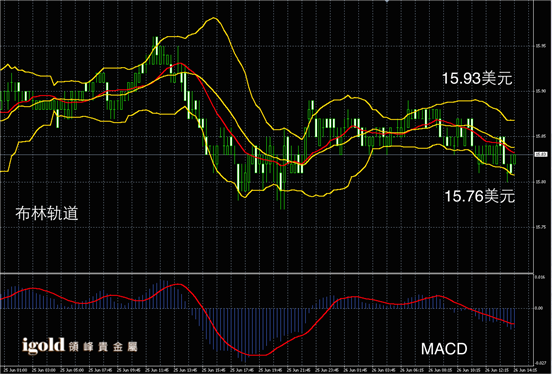Click the 15.93美元 price annotation
This screenshot has height=374, width=552.
(477, 79)
